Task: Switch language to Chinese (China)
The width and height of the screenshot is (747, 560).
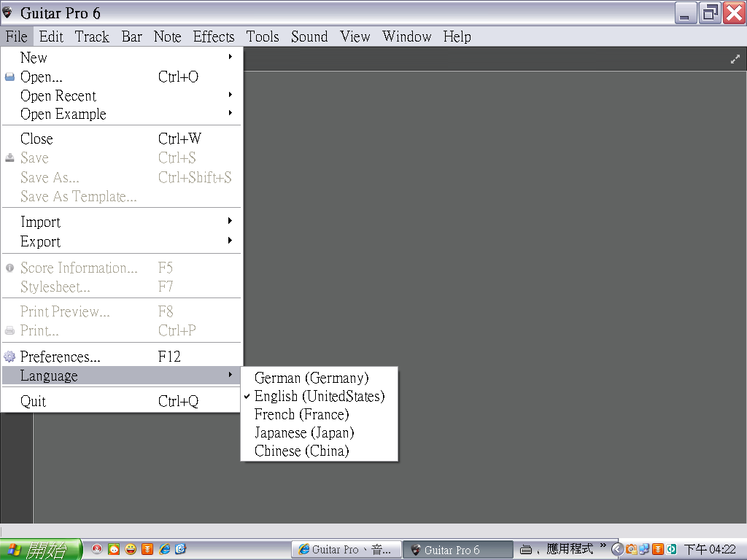Action: (320, 451)
